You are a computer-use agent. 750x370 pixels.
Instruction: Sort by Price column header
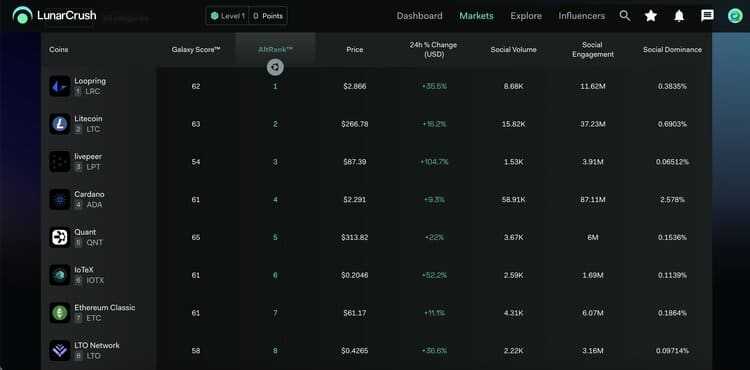click(x=354, y=50)
